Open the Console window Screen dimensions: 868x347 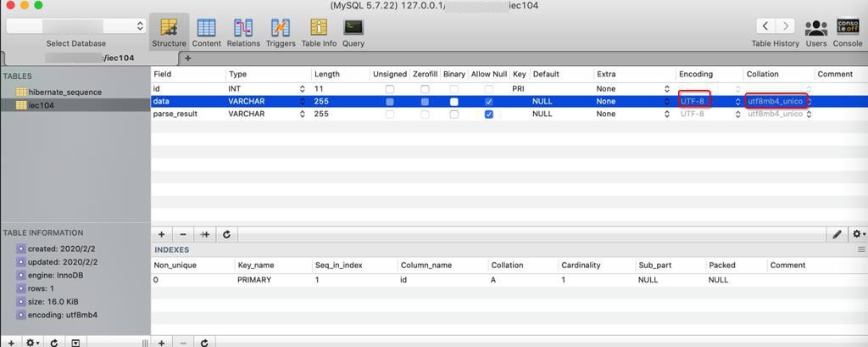click(848, 32)
